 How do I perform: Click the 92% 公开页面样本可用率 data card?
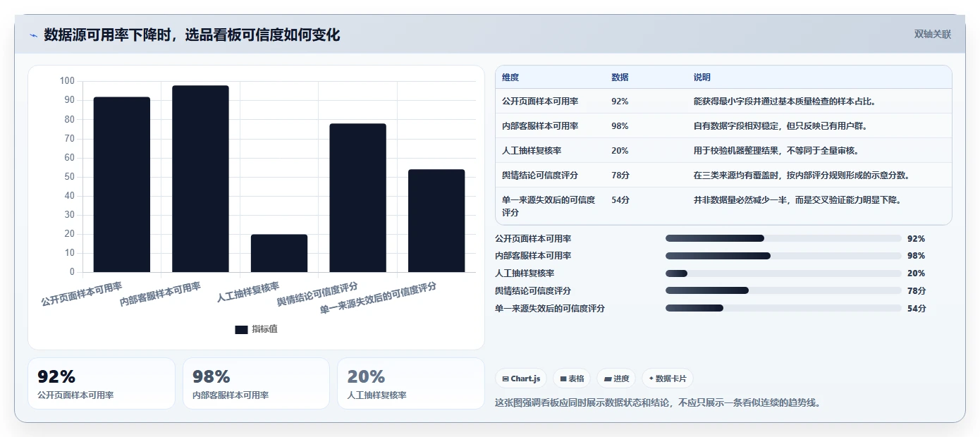[102, 383]
